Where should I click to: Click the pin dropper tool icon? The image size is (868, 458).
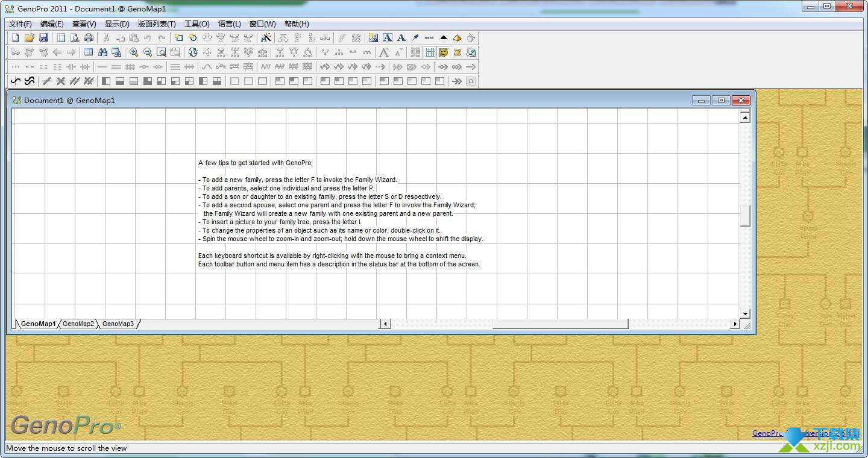point(415,38)
